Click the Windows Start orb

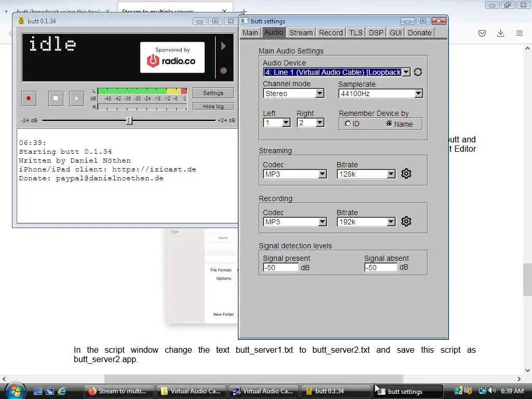15,391
